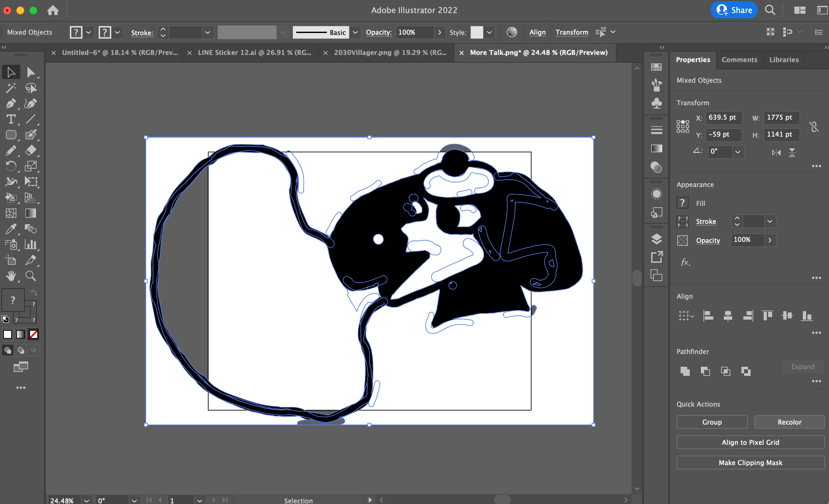Click the Make Clipping Mask button
The height and width of the screenshot is (504, 829).
[750, 462]
